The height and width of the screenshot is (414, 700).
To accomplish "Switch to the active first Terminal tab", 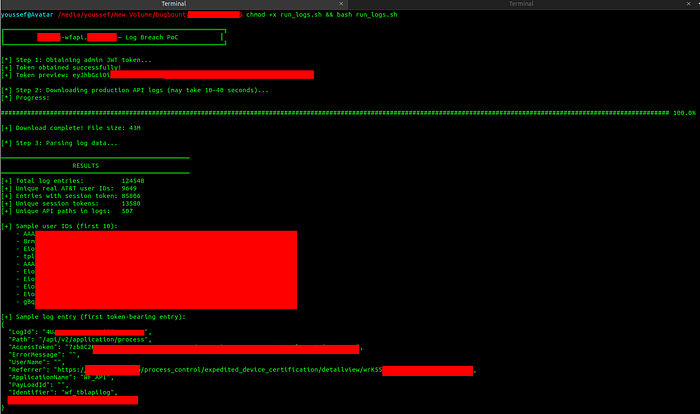I will (x=174, y=4).
